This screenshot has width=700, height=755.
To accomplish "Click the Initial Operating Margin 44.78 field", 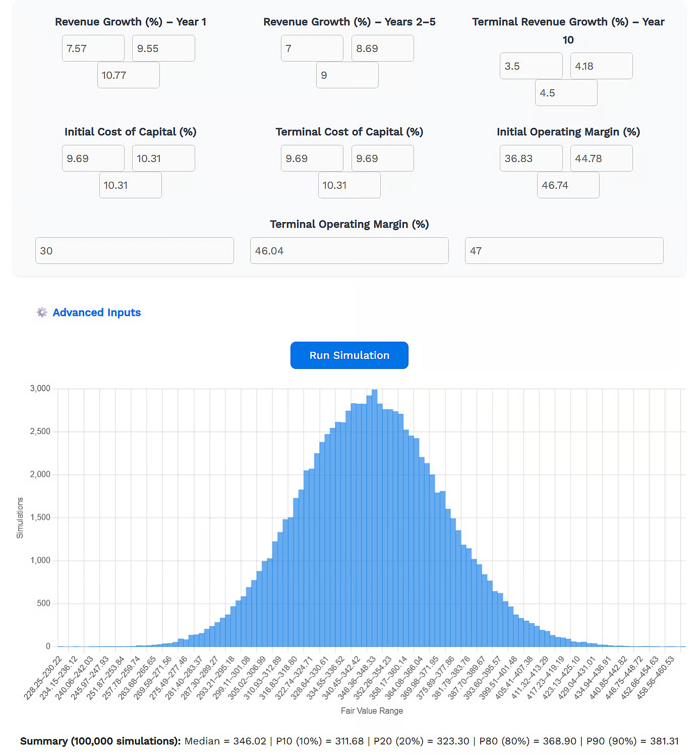I will [x=601, y=158].
